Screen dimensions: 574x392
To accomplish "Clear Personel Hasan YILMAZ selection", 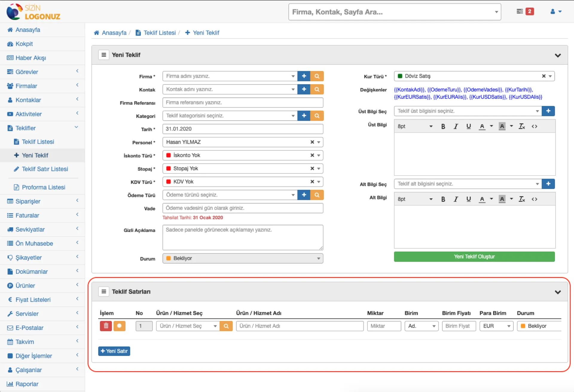I will pos(312,142).
